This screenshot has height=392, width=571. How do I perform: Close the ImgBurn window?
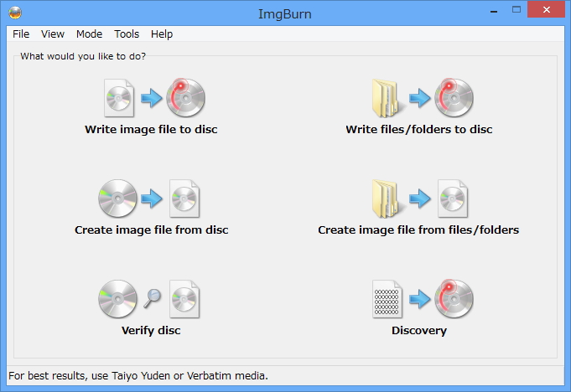coord(546,10)
